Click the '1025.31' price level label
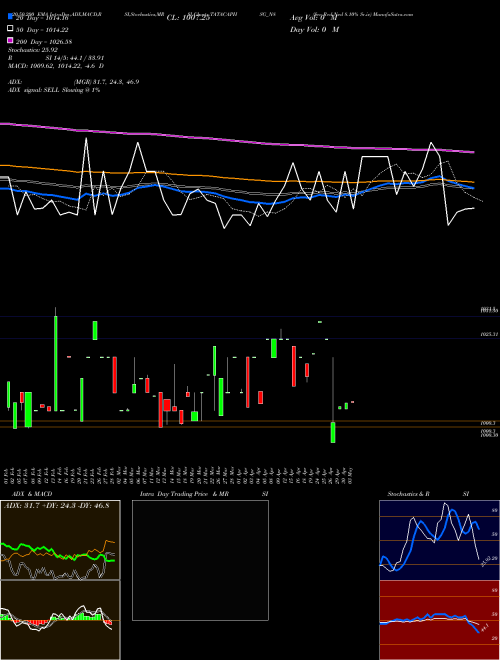 489,334
